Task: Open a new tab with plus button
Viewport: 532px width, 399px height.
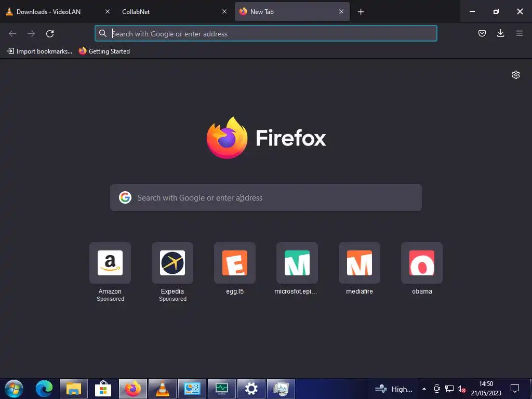Action: 361,12
